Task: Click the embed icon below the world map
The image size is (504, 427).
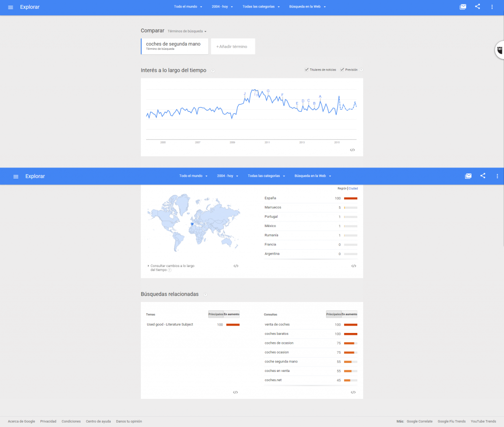Action: pyautogui.click(x=236, y=266)
